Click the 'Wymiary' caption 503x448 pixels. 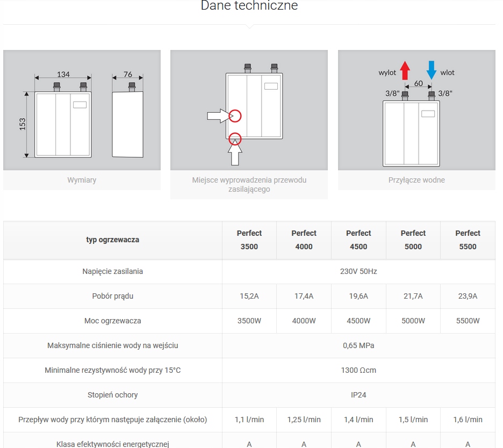point(82,180)
